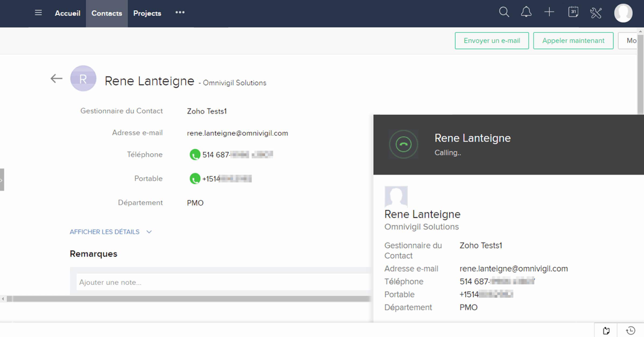Open the user profile avatar

(x=623, y=13)
